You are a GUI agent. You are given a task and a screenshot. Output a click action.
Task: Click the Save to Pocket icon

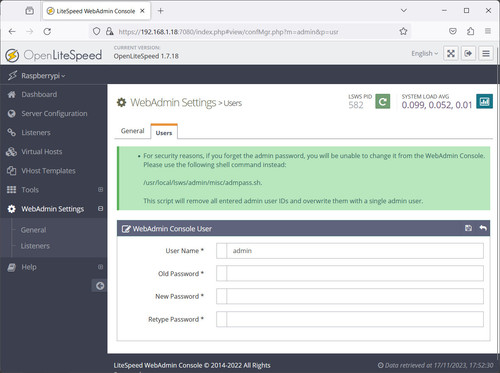click(x=453, y=31)
